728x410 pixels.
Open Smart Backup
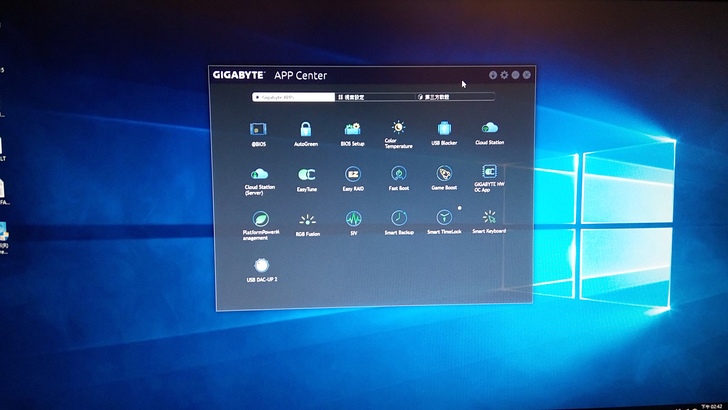tap(399, 223)
